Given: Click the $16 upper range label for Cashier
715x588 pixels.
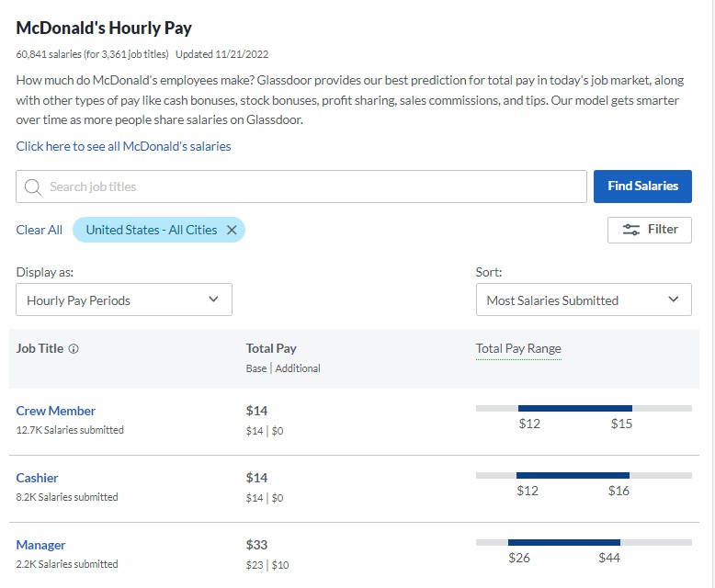Looking at the screenshot, I should 619,491.
